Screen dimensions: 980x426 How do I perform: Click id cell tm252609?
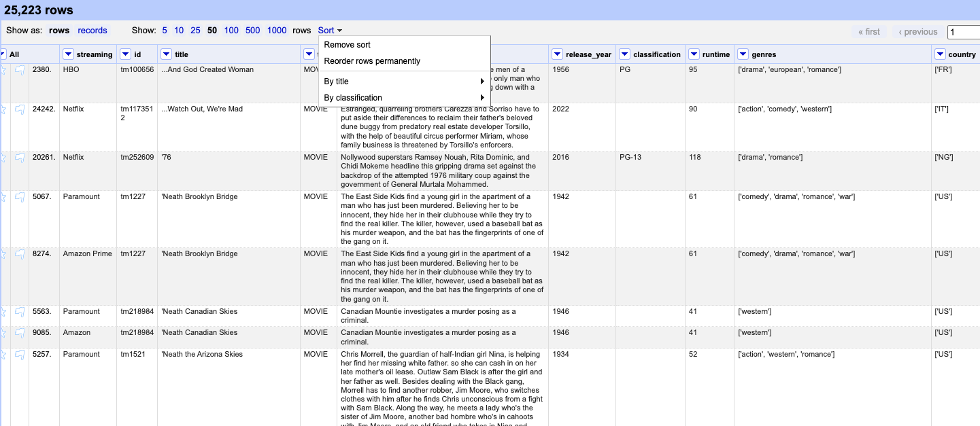click(137, 157)
